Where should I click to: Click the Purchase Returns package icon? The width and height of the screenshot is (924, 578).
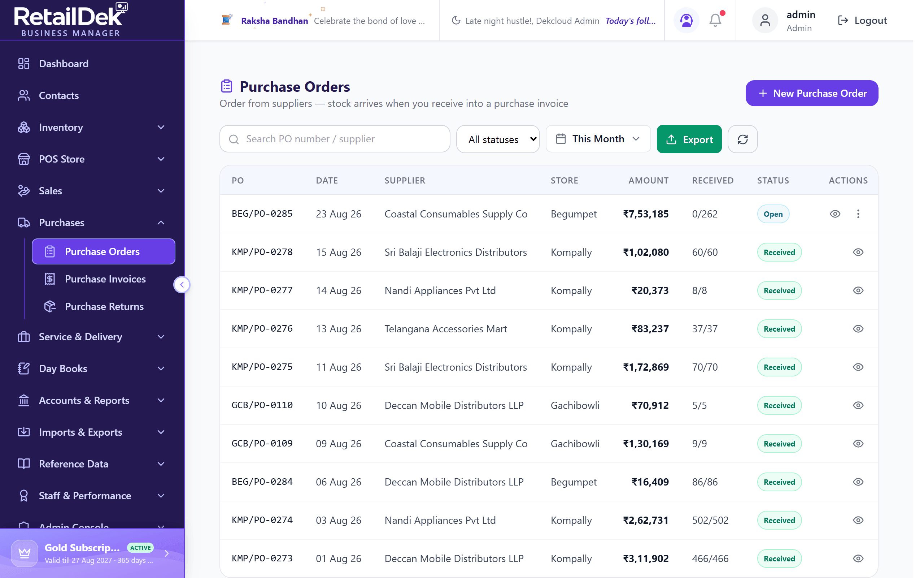tap(50, 307)
